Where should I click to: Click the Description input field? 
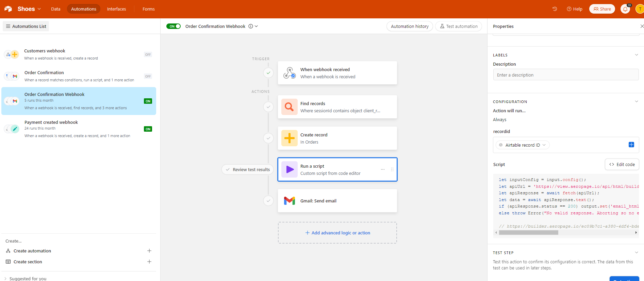tap(566, 75)
